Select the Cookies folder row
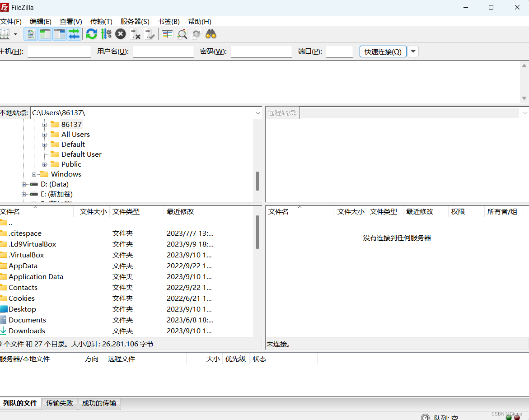The image size is (529, 420). point(126,298)
